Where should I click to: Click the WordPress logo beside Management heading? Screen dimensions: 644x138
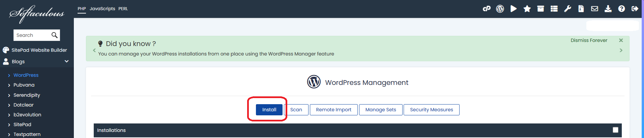tap(314, 82)
